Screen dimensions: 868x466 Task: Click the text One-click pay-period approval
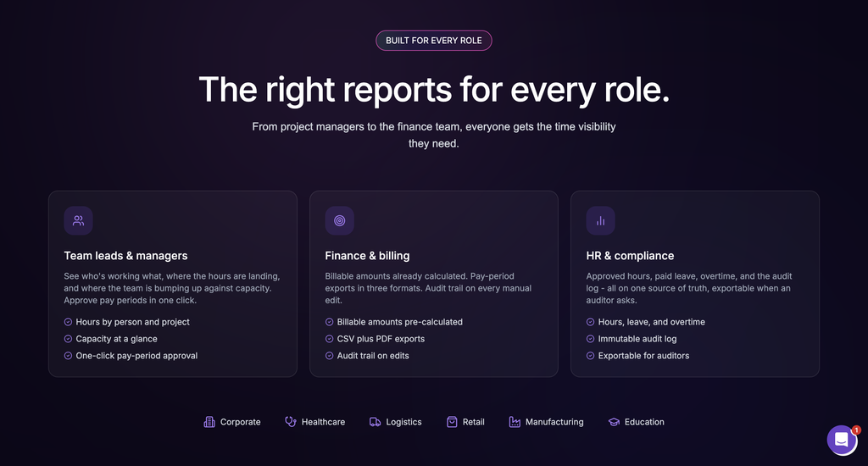[x=136, y=356]
